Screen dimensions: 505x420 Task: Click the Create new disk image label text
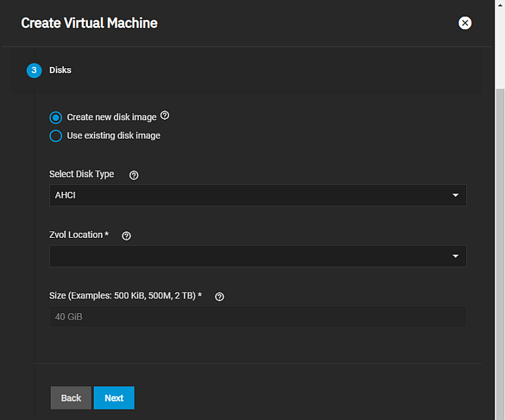tap(111, 117)
